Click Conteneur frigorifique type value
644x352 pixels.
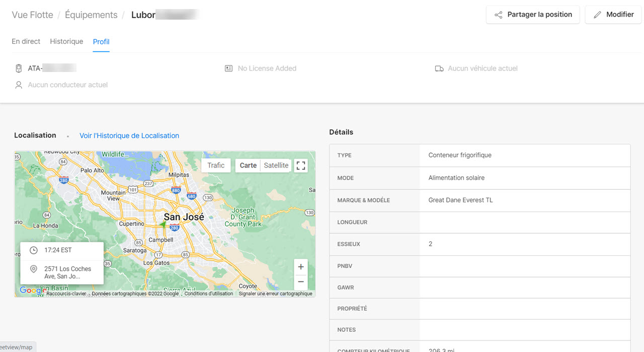coord(460,155)
